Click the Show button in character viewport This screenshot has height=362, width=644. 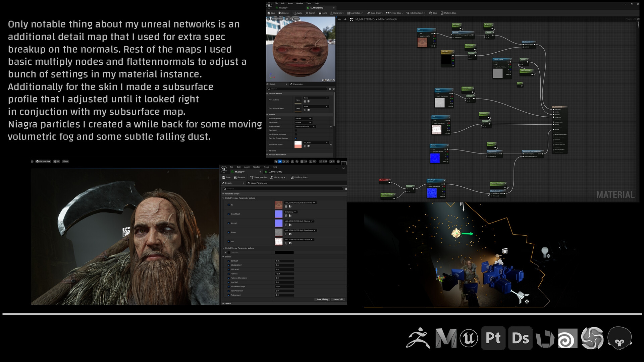(x=65, y=162)
